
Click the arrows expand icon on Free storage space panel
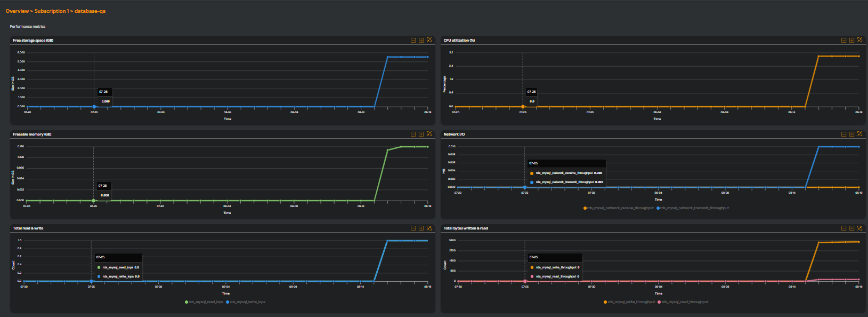[x=429, y=40]
